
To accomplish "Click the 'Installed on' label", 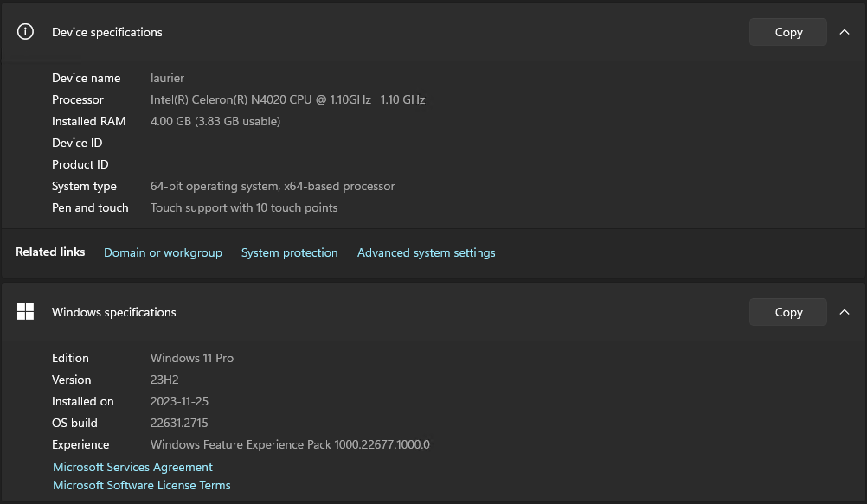I will pyautogui.click(x=83, y=401).
